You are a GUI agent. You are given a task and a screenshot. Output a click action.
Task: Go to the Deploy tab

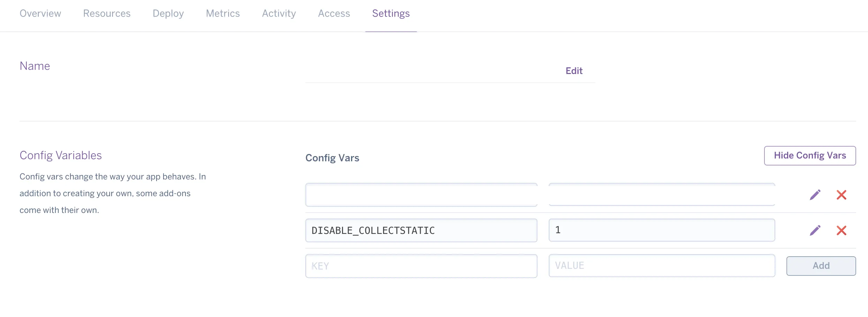pyautogui.click(x=168, y=14)
